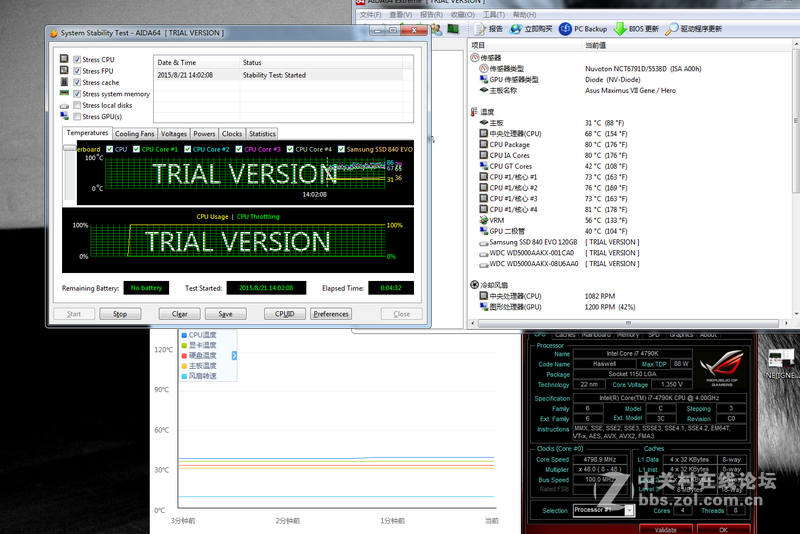Open the Voltages tab

(x=173, y=133)
